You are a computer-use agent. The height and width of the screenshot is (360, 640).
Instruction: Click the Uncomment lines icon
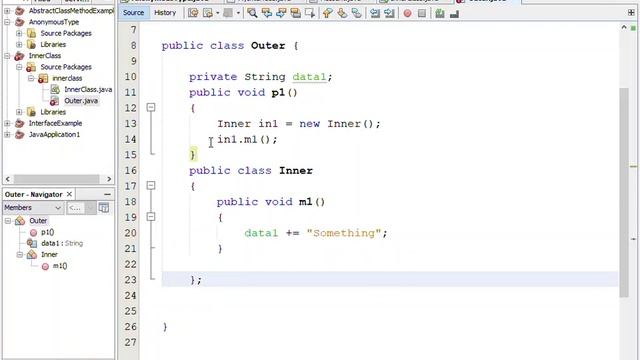pyautogui.click(x=454, y=14)
